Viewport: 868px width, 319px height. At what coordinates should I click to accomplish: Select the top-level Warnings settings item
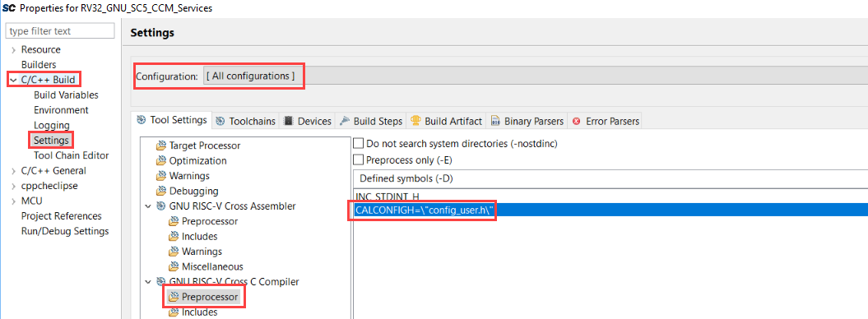point(189,176)
